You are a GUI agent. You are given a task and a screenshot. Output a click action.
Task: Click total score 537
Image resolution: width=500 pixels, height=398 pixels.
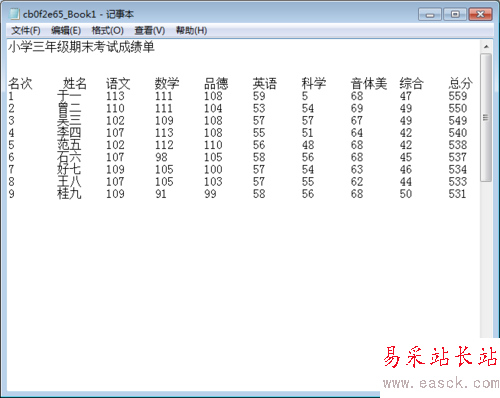coord(458,157)
